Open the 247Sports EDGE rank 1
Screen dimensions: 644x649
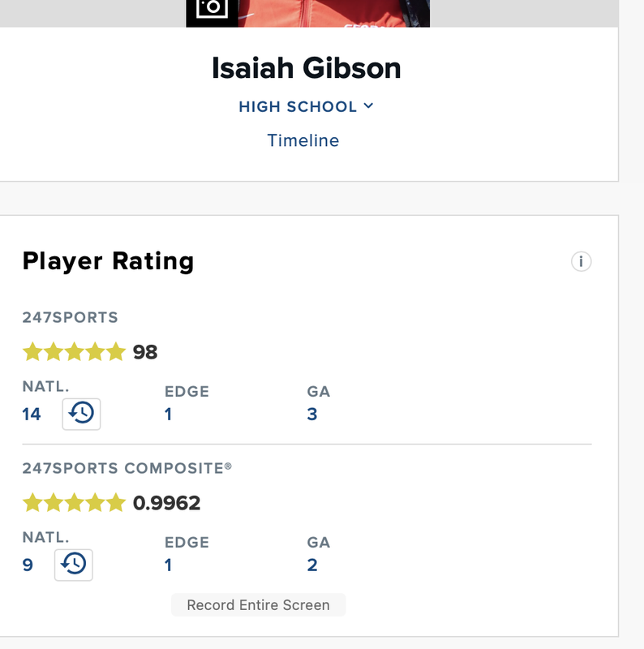point(168,415)
